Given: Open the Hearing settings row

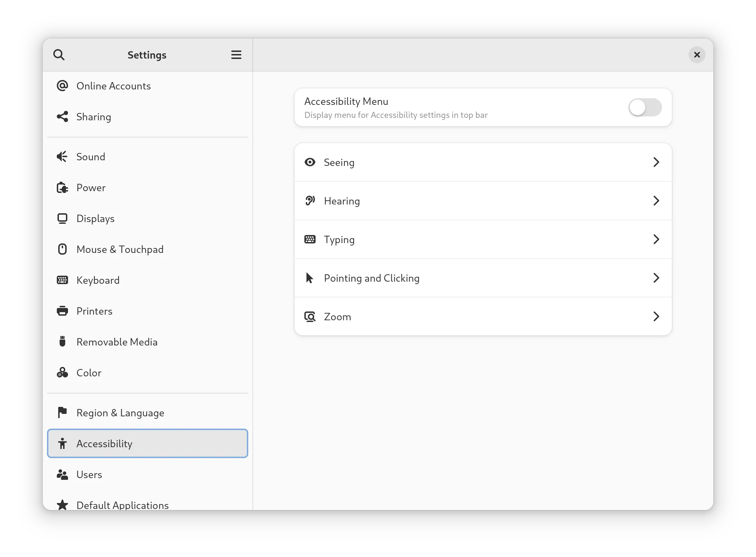Looking at the screenshot, I should click(x=482, y=201).
